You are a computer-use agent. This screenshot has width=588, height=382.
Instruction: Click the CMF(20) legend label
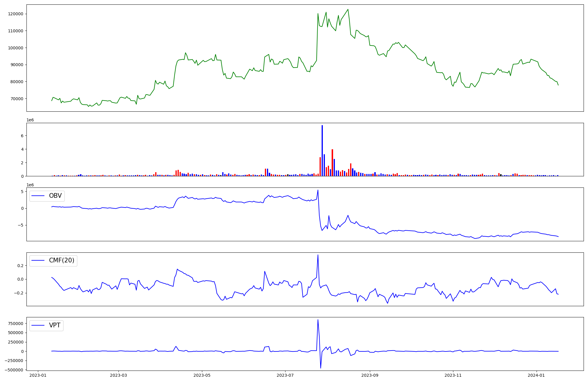click(x=61, y=260)
